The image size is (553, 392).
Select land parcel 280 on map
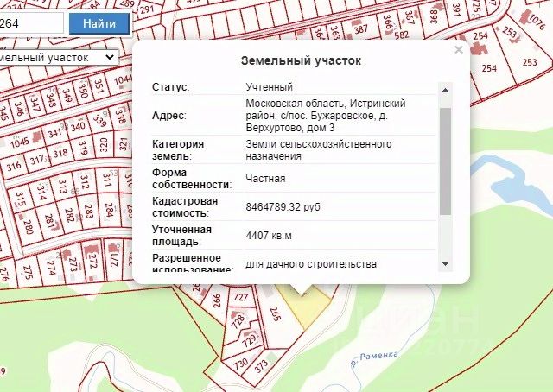tap(29, 226)
